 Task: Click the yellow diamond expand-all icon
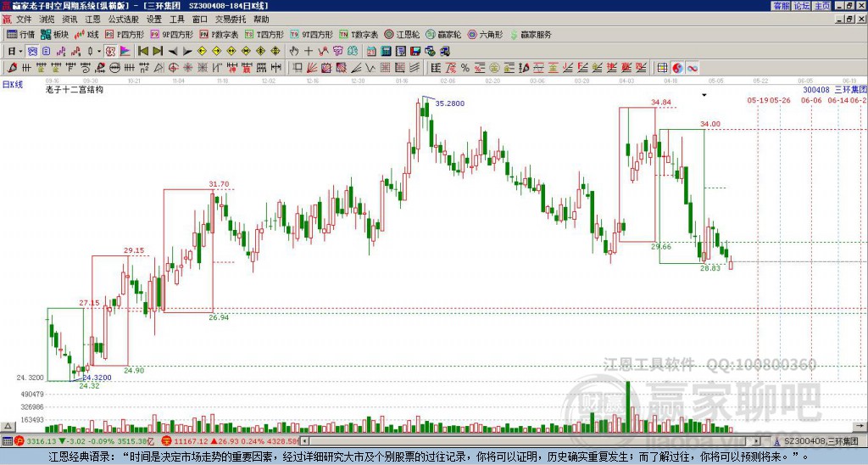tap(275, 51)
